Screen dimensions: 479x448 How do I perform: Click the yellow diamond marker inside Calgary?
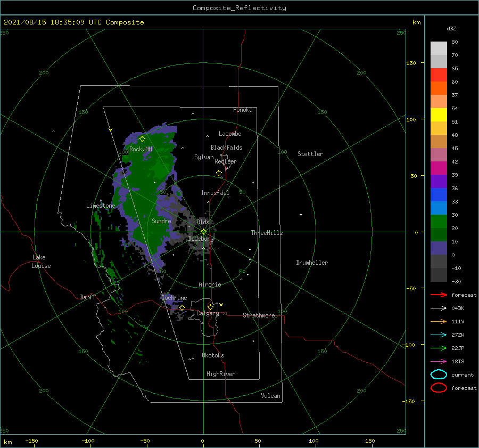(210, 307)
